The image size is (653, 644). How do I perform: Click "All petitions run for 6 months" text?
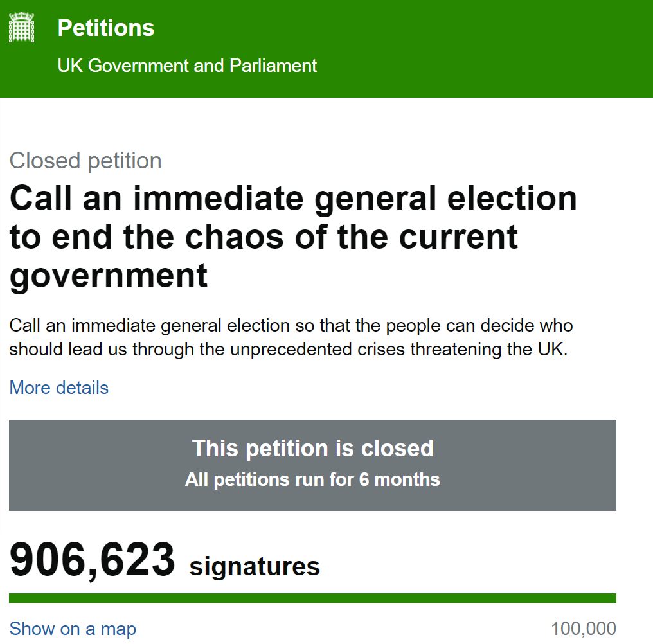pos(312,479)
